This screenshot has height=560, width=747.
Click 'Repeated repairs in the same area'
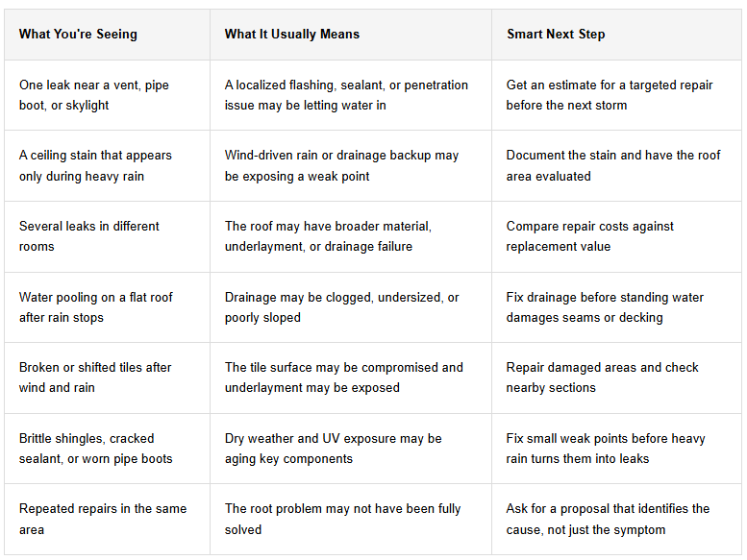coord(107,519)
